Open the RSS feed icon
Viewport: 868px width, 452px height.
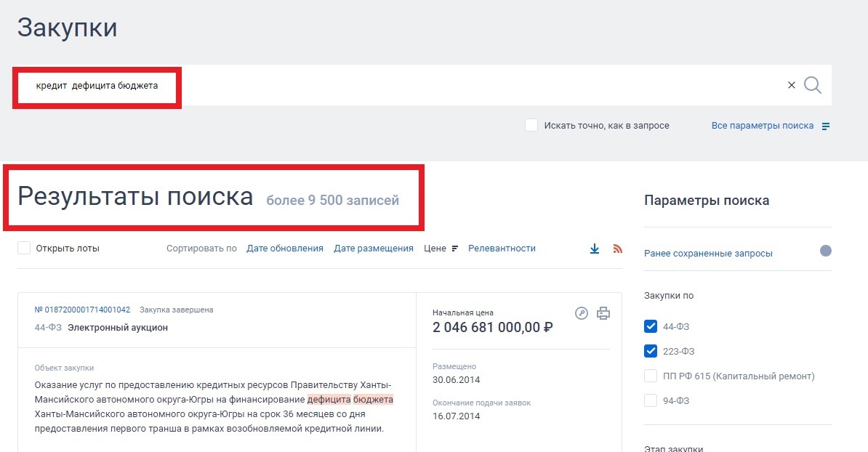point(618,249)
